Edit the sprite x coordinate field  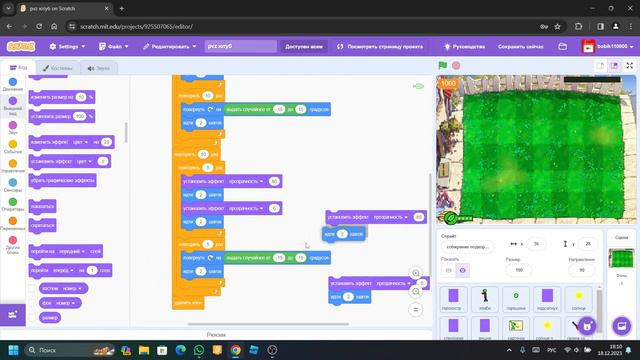536,244
